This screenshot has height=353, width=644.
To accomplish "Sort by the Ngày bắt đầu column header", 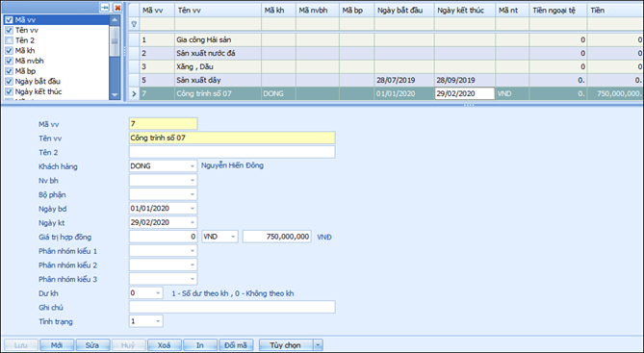I will tap(404, 11).
